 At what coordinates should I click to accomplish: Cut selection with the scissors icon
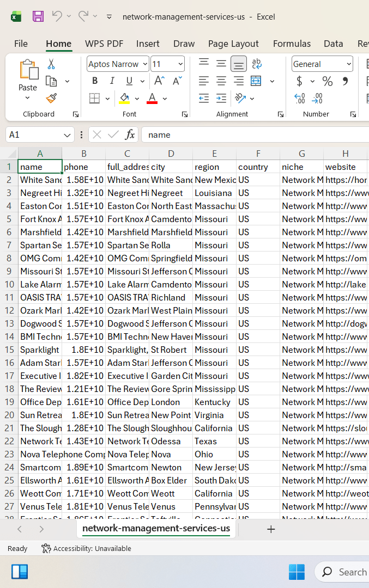click(x=51, y=64)
